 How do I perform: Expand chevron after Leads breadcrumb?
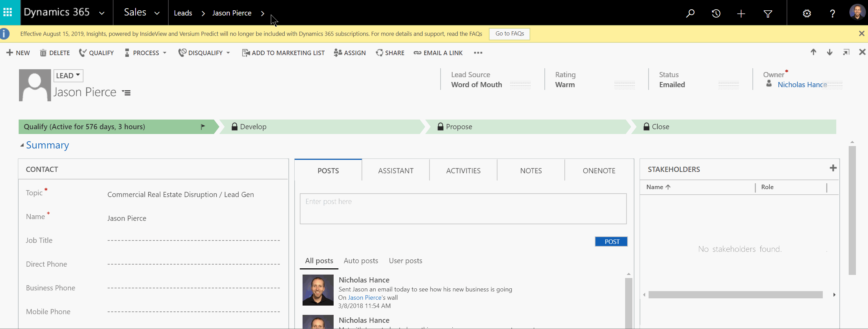click(203, 13)
